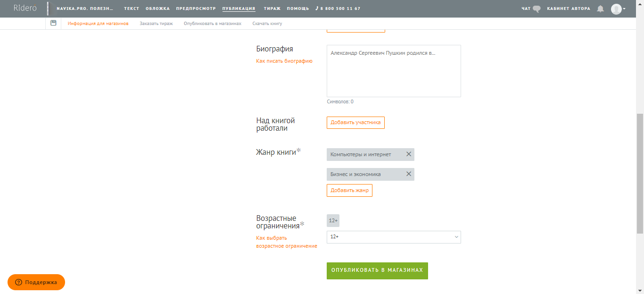The width and height of the screenshot is (644, 294).
Task: Click the support question mark icon
Action: coord(19,282)
